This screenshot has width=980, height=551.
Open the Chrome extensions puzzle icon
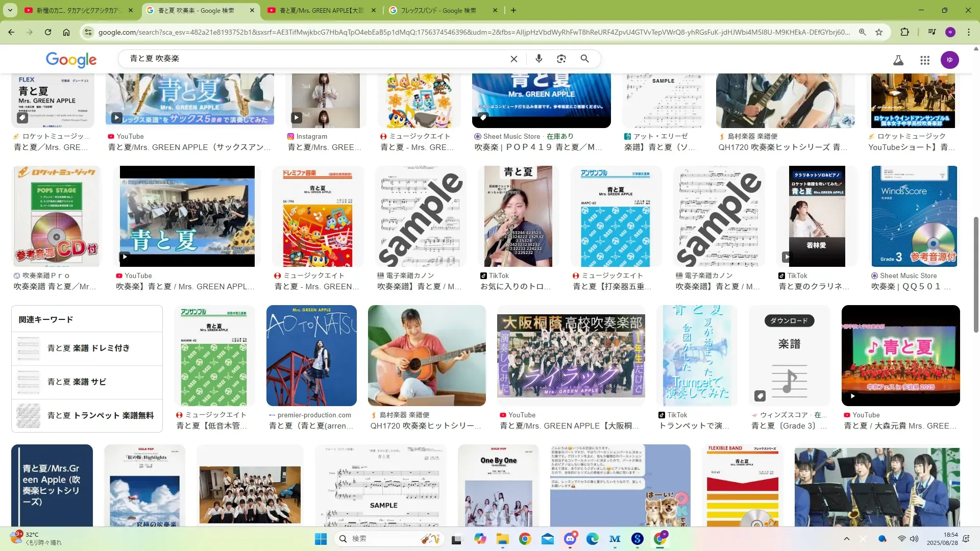pos(904,32)
